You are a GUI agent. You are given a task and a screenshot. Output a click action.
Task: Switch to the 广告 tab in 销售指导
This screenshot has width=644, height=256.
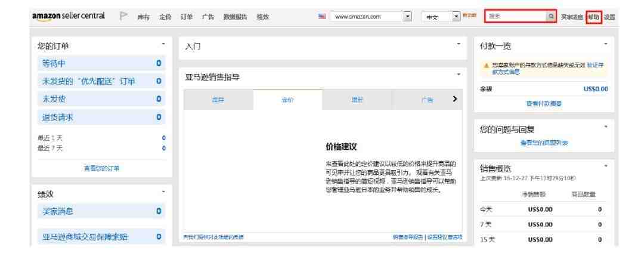coord(427,100)
